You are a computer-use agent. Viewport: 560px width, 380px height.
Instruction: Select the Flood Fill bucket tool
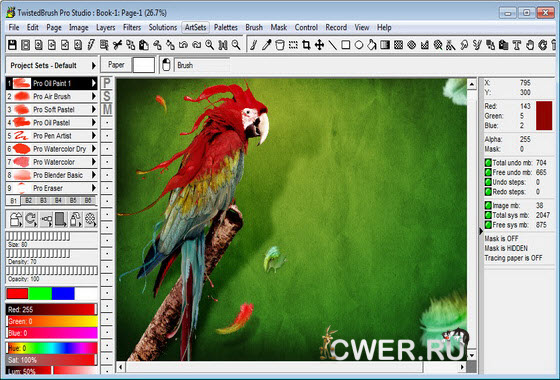[x=372, y=45]
